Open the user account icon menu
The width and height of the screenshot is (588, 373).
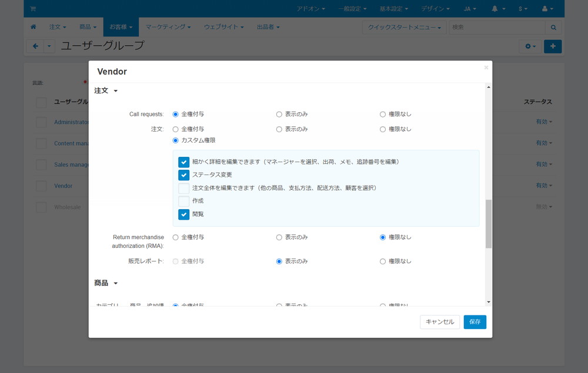coord(547,9)
